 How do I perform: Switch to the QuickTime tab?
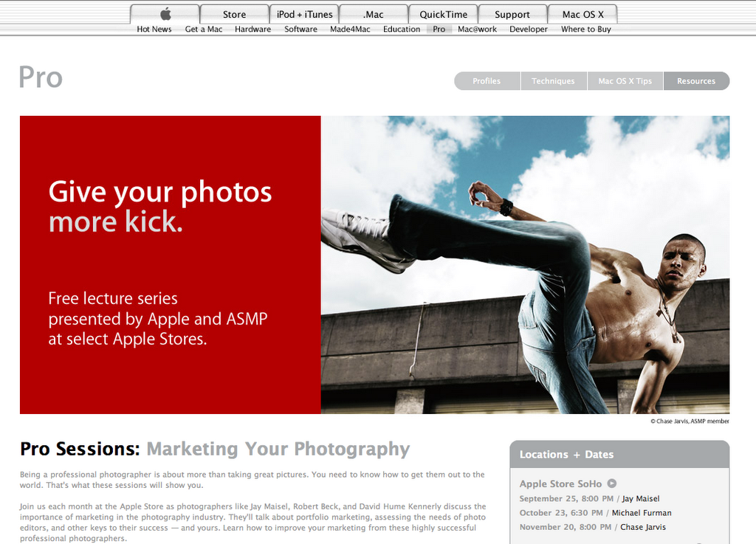[443, 14]
